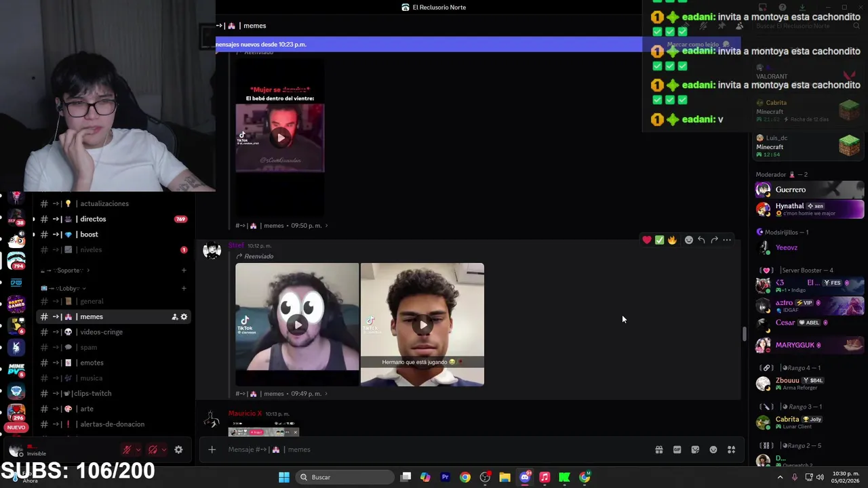Forward Stref's message
The width and height of the screenshot is (868, 488).
(714, 240)
